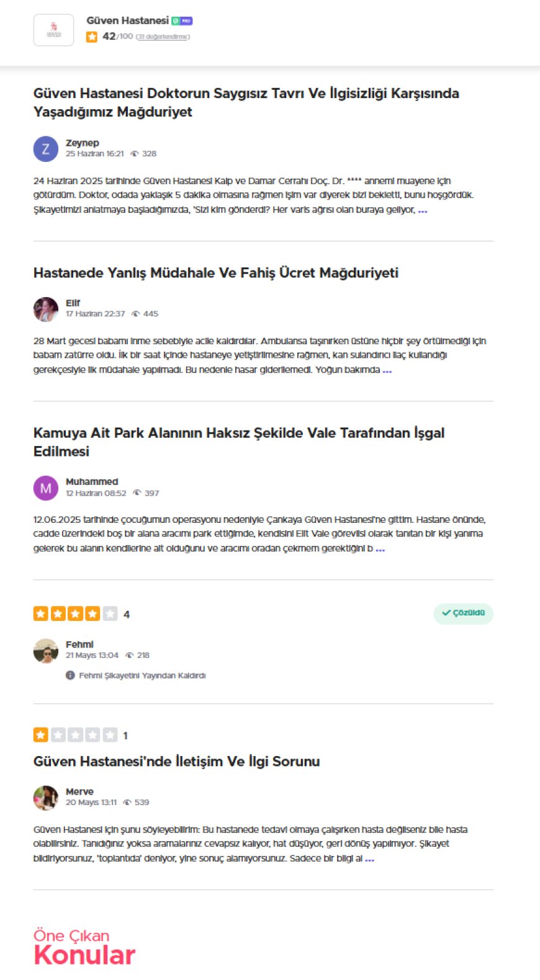Open Hastanede Yanlış Müdahale Ve Fahiş Ücret complaint

[216, 273]
